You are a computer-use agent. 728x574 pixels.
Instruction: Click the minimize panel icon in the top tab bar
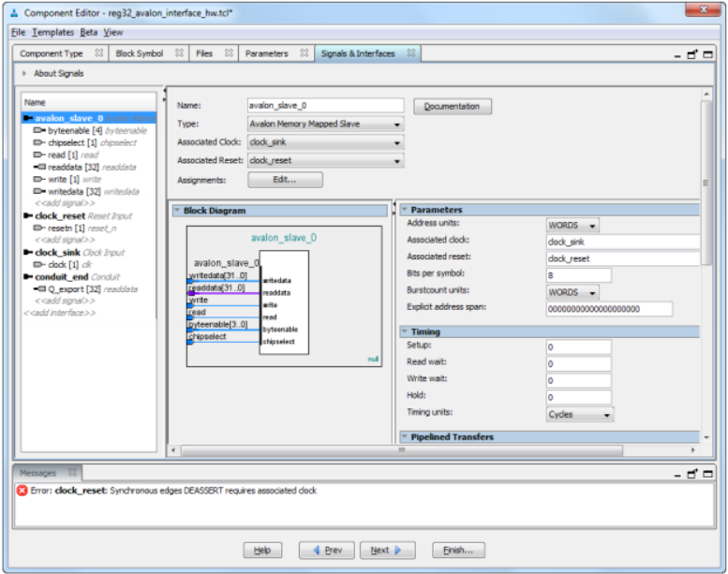pyautogui.click(x=677, y=56)
